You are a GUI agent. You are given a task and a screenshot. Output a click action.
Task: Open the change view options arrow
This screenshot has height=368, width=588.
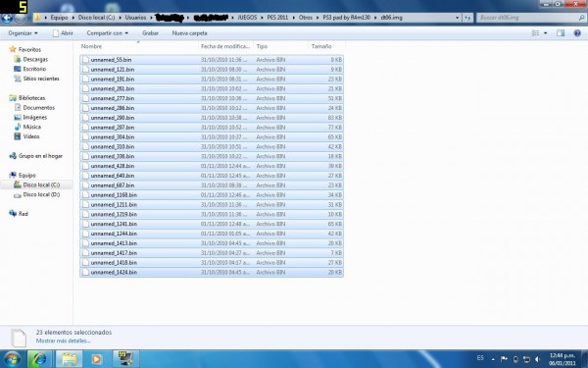coord(545,33)
